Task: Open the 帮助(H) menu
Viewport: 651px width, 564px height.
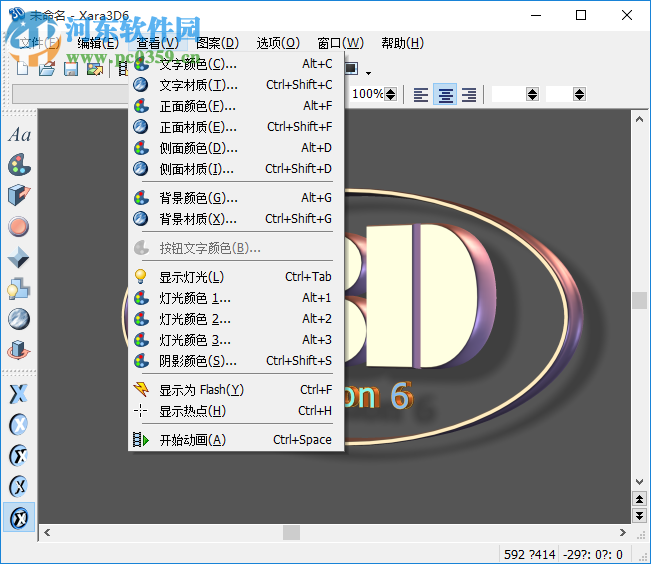Action: (402, 43)
